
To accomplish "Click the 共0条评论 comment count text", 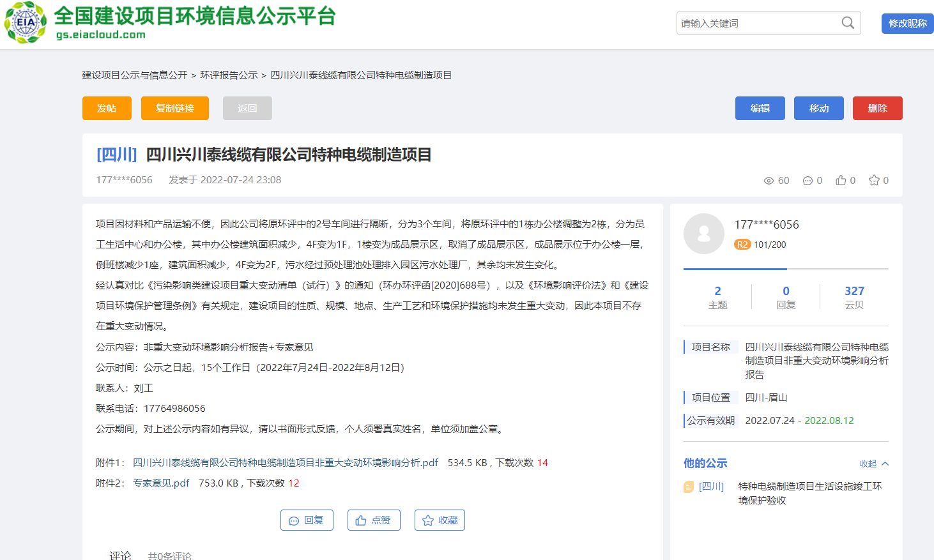I will pyautogui.click(x=170, y=556).
